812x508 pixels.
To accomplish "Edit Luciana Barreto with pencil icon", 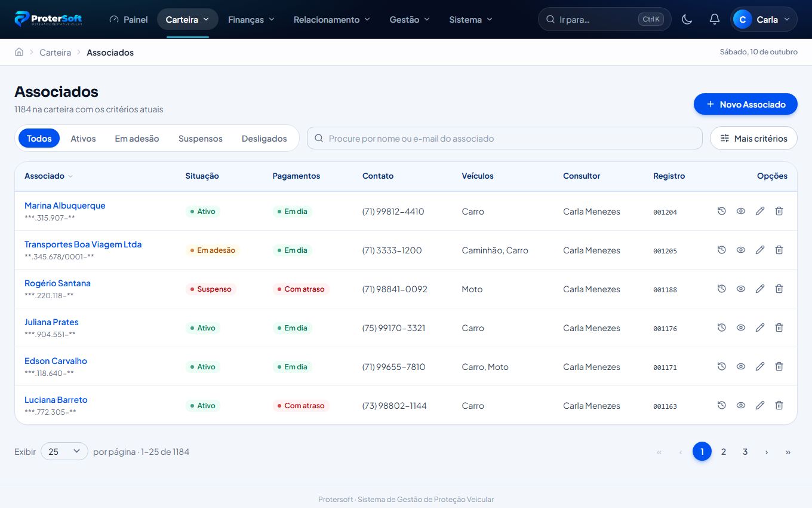I will click(760, 405).
